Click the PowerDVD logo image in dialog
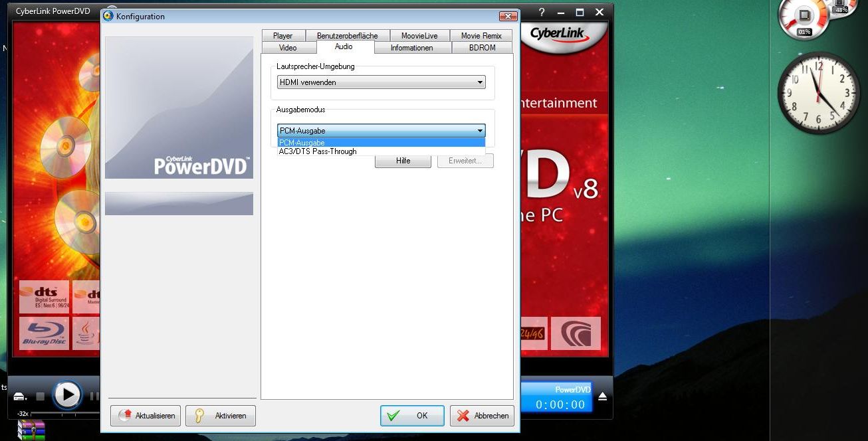This screenshot has width=868, height=441. pos(179,108)
